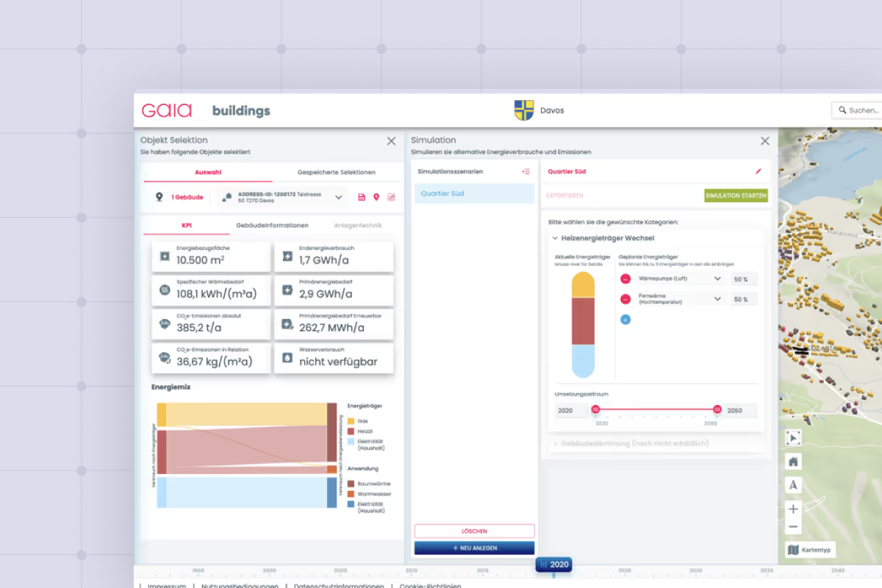Click the Spezifischer Wärmebedarf heat icon
This screenshot has height=588, width=882.
pyautogui.click(x=165, y=290)
